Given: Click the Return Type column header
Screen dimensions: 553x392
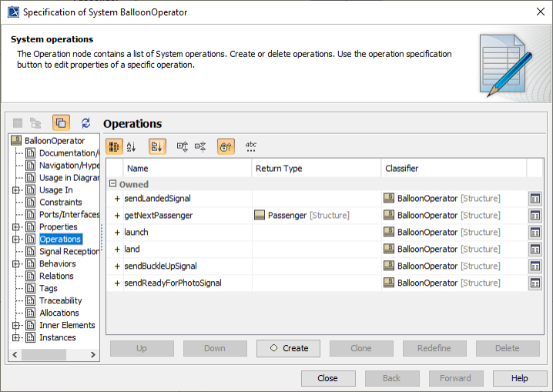Looking at the screenshot, I should [317, 169].
